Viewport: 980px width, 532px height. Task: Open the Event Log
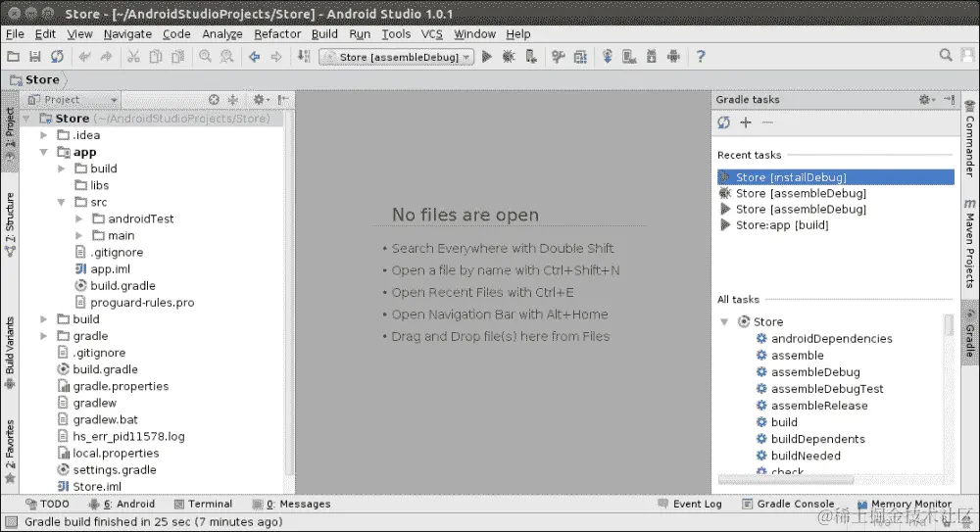(x=690, y=504)
